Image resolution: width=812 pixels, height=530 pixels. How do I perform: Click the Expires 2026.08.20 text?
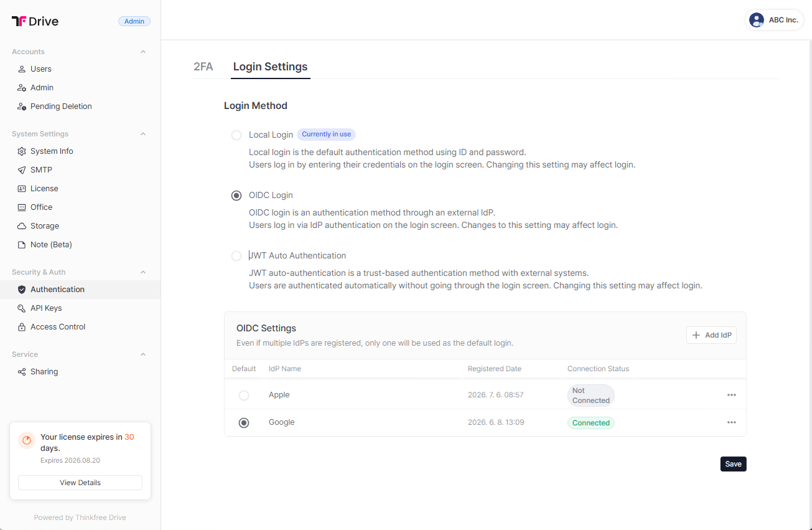coord(70,461)
